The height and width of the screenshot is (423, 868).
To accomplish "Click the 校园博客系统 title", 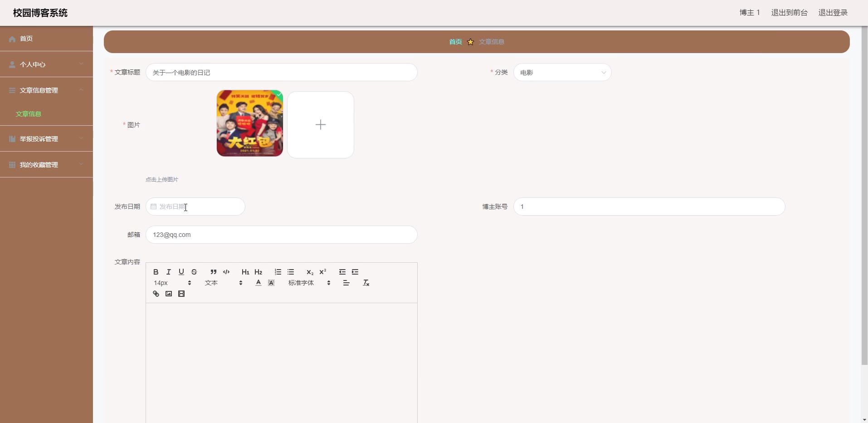I will pos(40,13).
